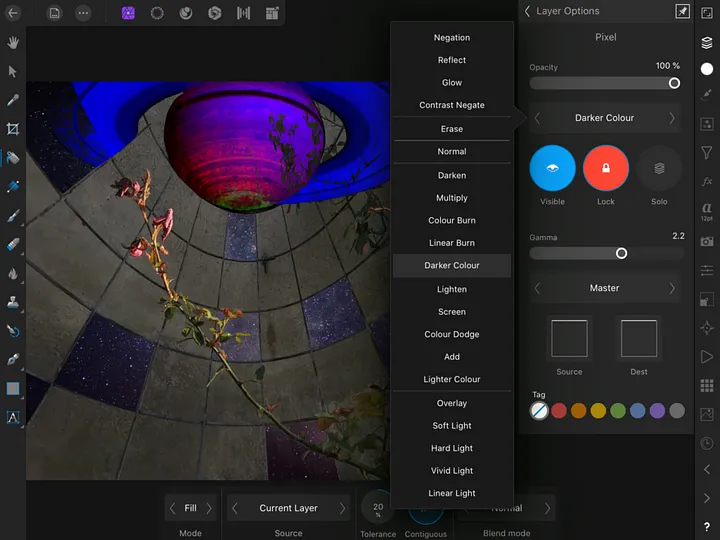Select the Text frame tool
This screenshot has width=720, height=540.
pyautogui.click(x=13, y=418)
